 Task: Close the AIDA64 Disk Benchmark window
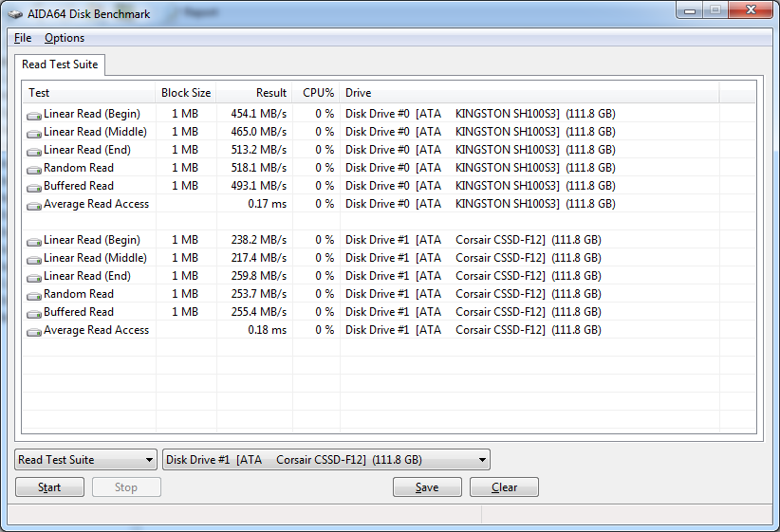tap(752, 9)
